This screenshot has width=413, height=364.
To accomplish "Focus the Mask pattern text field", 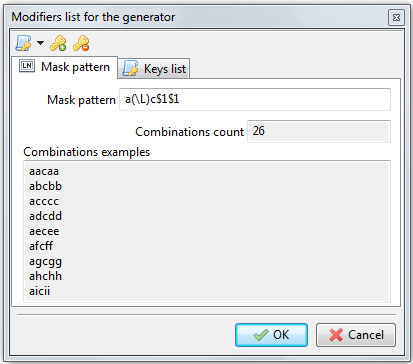I will (x=255, y=99).
